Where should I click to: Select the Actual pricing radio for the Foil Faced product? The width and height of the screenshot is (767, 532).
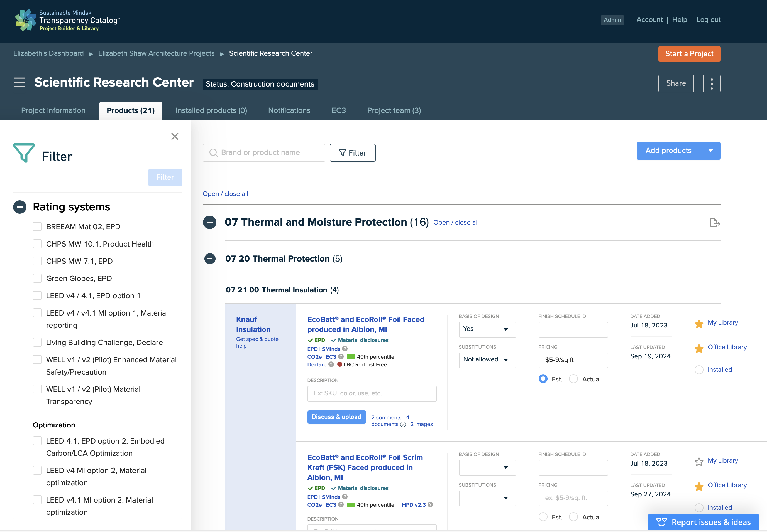point(573,379)
